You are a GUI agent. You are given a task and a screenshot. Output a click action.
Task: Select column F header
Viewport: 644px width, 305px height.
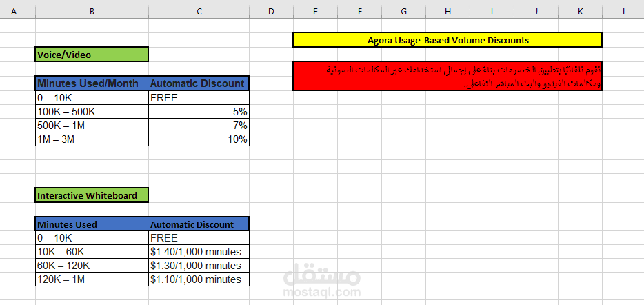point(360,12)
